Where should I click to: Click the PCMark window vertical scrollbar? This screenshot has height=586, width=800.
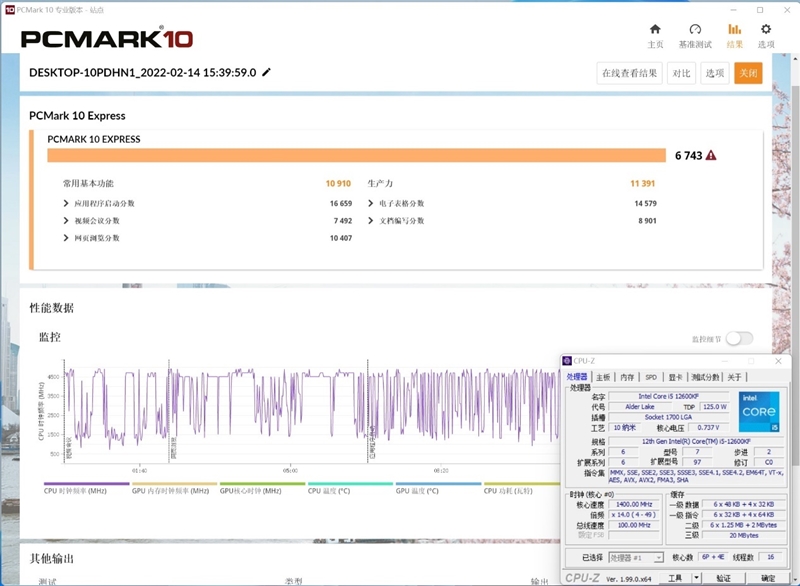click(x=795, y=275)
